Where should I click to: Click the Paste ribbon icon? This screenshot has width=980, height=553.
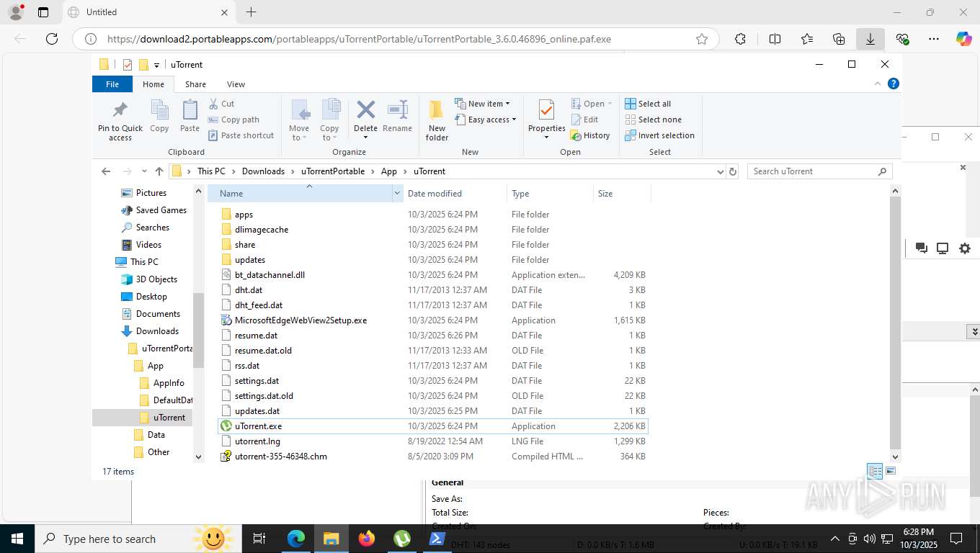[190, 116]
